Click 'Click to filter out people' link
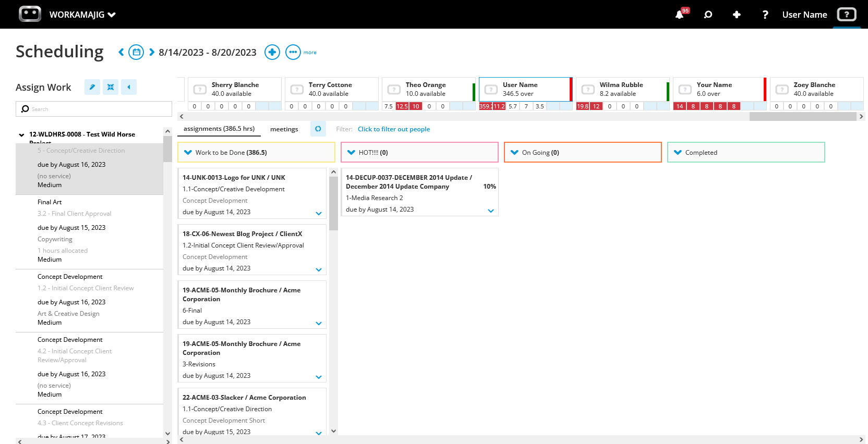 [x=394, y=129]
